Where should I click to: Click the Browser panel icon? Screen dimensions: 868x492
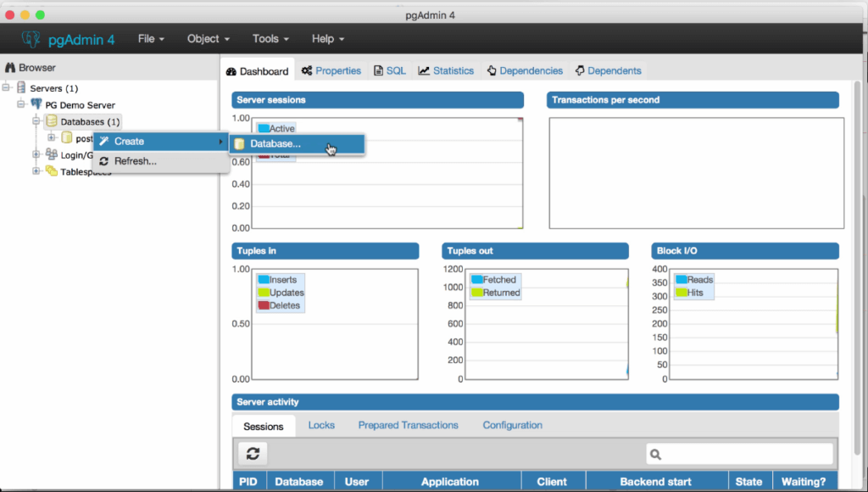(9, 67)
